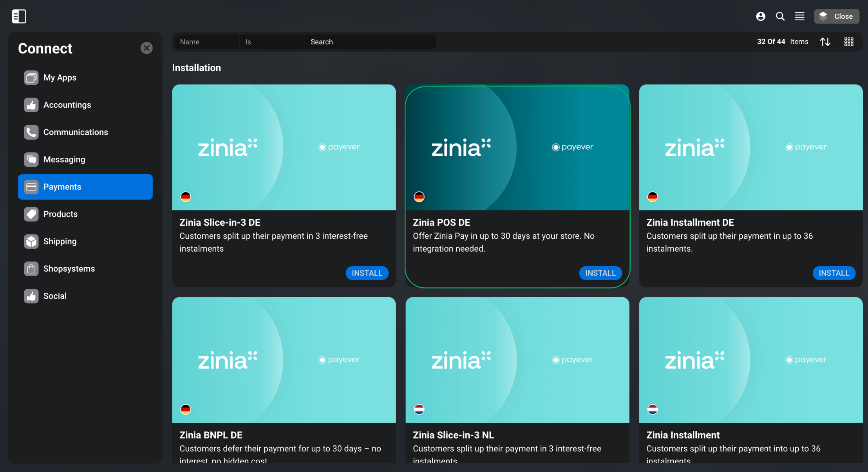Open Zinia Installment DE card image
Screen dimensions: 868x472
[x=751, y=148]
